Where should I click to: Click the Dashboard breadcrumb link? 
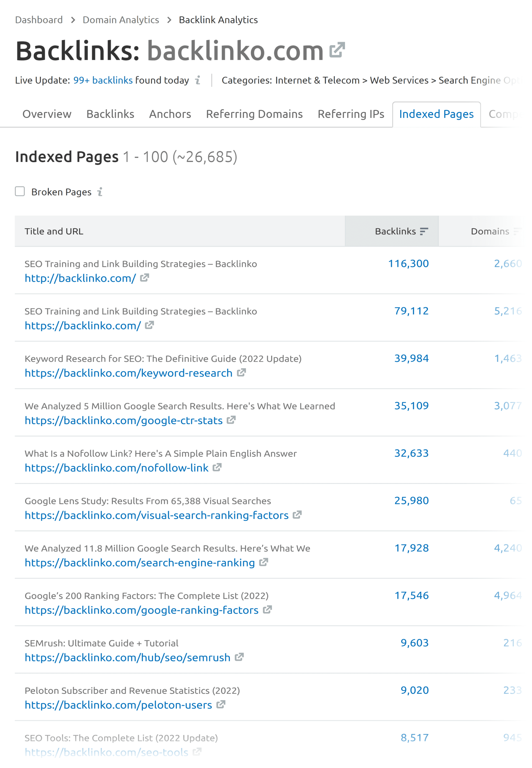pos(39,20)
